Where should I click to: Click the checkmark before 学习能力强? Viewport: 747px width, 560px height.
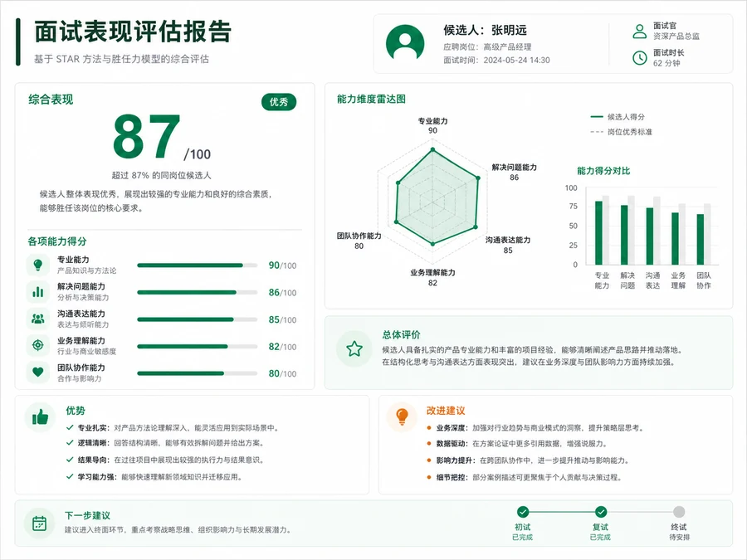tap(70, 476)
